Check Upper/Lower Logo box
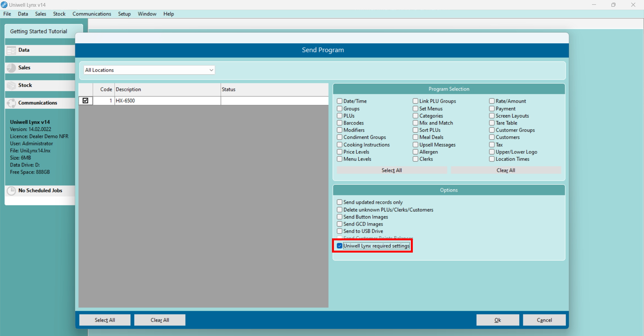The width and height of the screenshot is (644, 336). pyautogui.click(x=492, y=152)
